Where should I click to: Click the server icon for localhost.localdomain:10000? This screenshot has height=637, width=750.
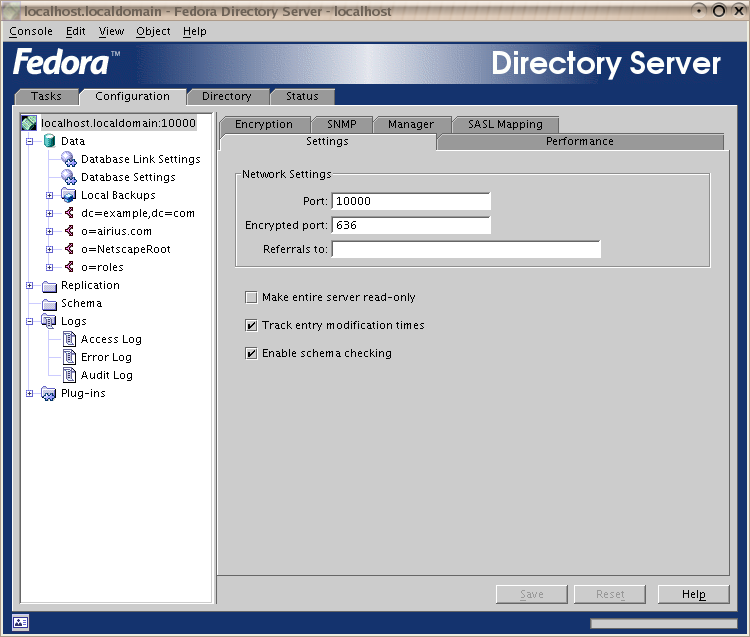point(29,123)
